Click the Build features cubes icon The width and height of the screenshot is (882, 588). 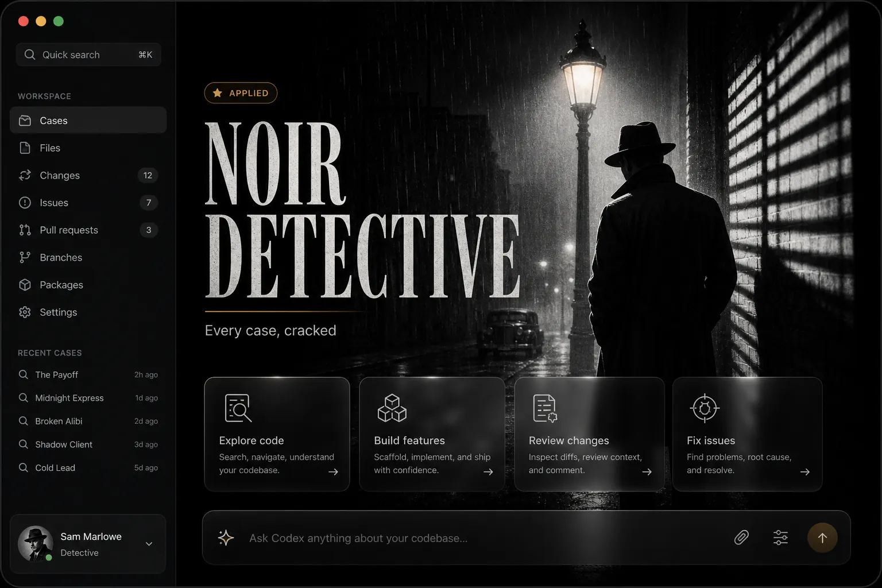pos(392,408)
